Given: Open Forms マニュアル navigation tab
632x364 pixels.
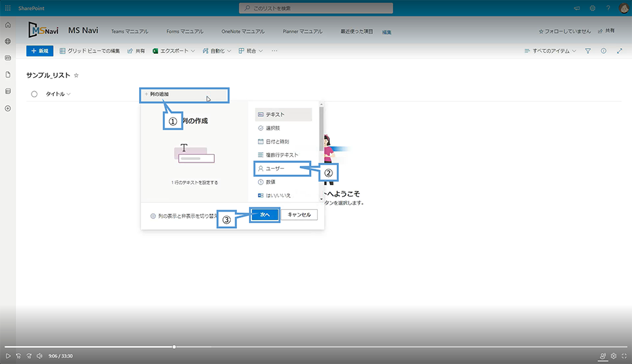Looking at the screenshot, I should pyautogui.click(x=185, y=32).
